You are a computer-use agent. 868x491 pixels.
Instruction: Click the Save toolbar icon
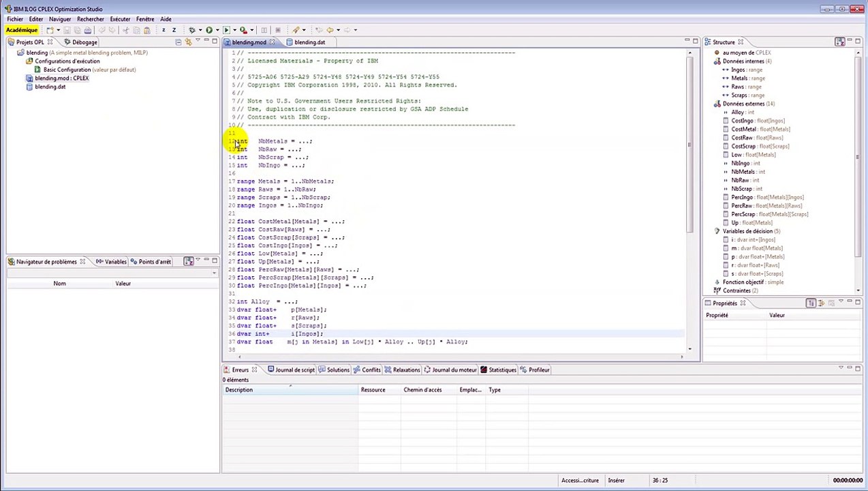[x=67, y=30]
